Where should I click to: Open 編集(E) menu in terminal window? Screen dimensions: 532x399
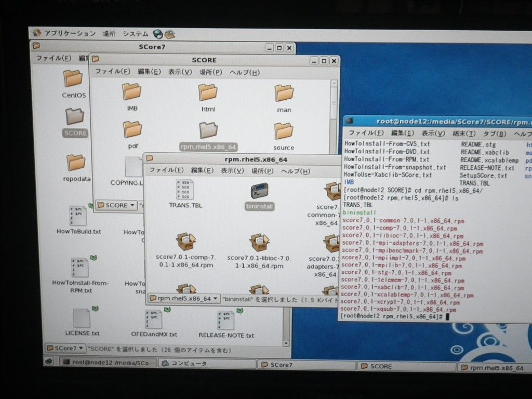point(403,133)
